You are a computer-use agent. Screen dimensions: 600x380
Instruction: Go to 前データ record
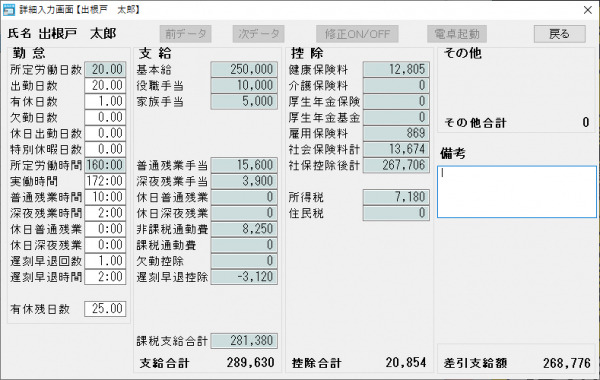click(186, 34)
